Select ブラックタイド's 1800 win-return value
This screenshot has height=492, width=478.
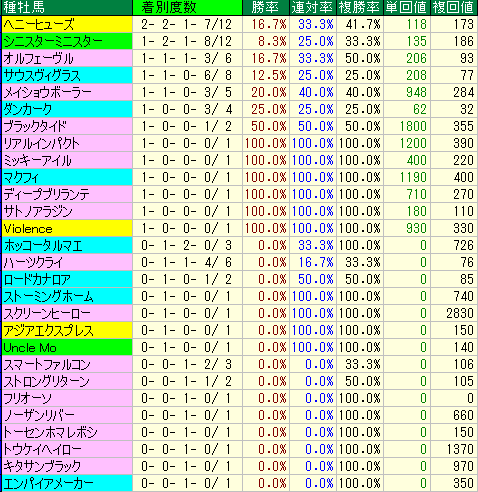tap(413, 126)
